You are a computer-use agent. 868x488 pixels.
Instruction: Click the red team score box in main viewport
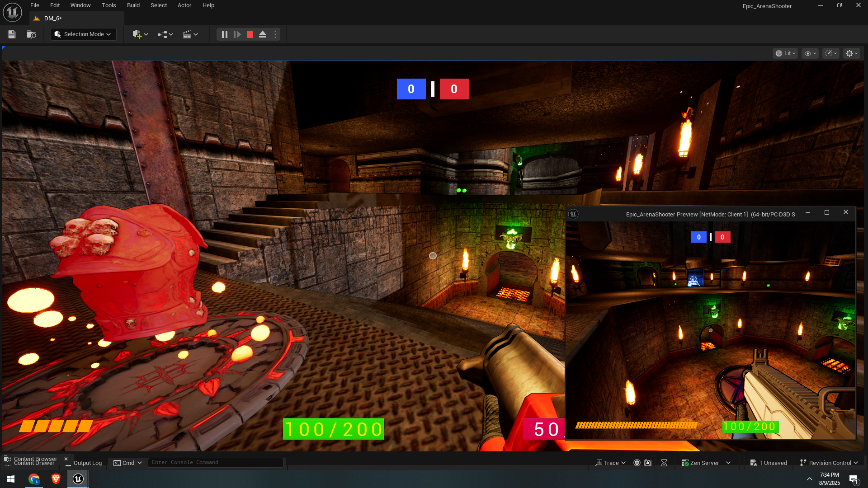pos(454,89)
